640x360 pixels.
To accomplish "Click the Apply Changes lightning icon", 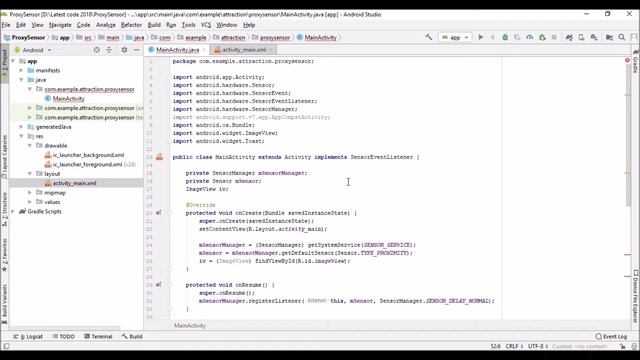I will point(493,37).
